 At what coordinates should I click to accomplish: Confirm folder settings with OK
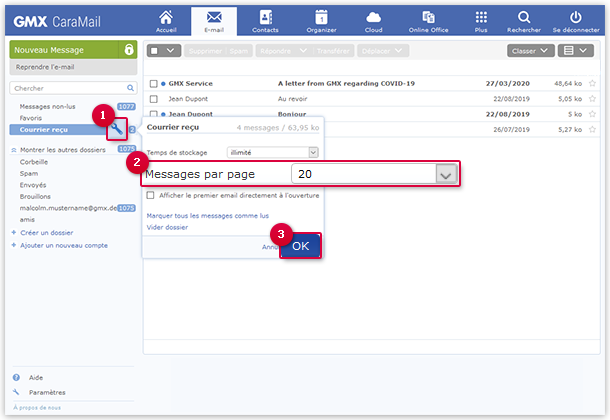[x=300, y=246]
